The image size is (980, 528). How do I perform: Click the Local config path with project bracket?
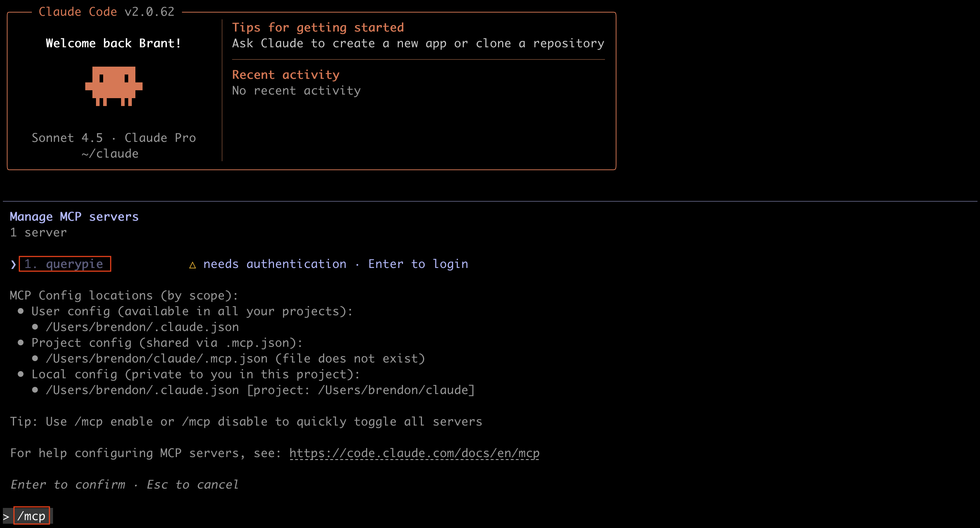260,390
